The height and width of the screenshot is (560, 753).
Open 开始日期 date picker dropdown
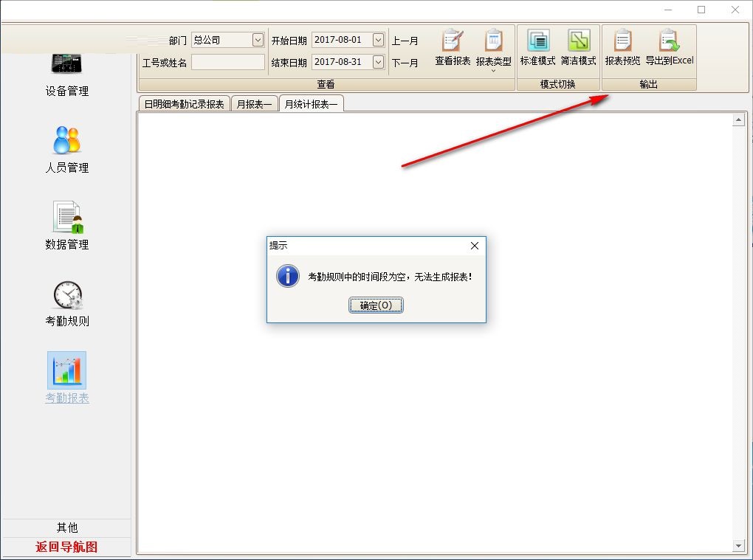[379, 40]
